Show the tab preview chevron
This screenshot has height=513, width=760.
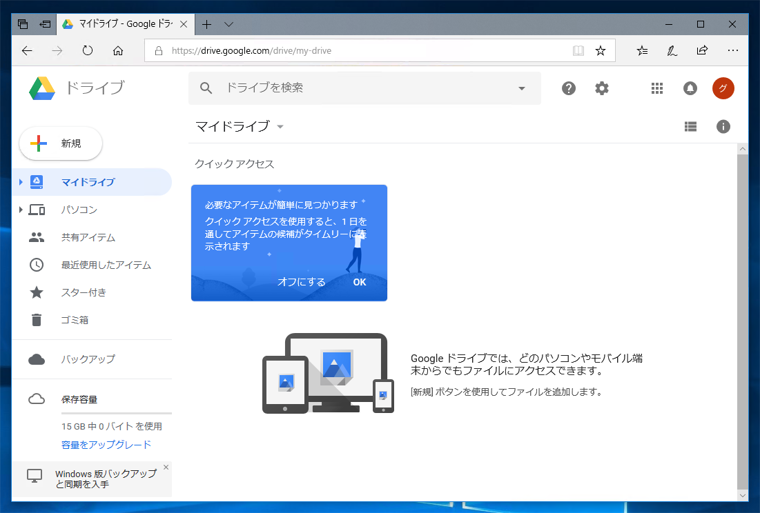click(229, 24)
